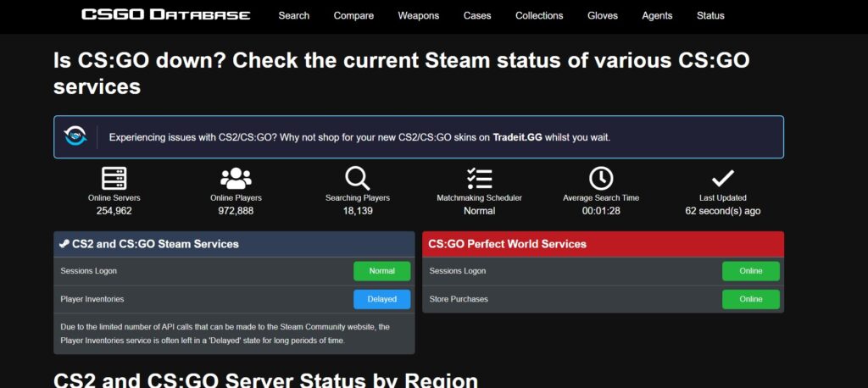Go to the Weapons section
The width and height of the screenshot is (868, 388).
point(419,15)
